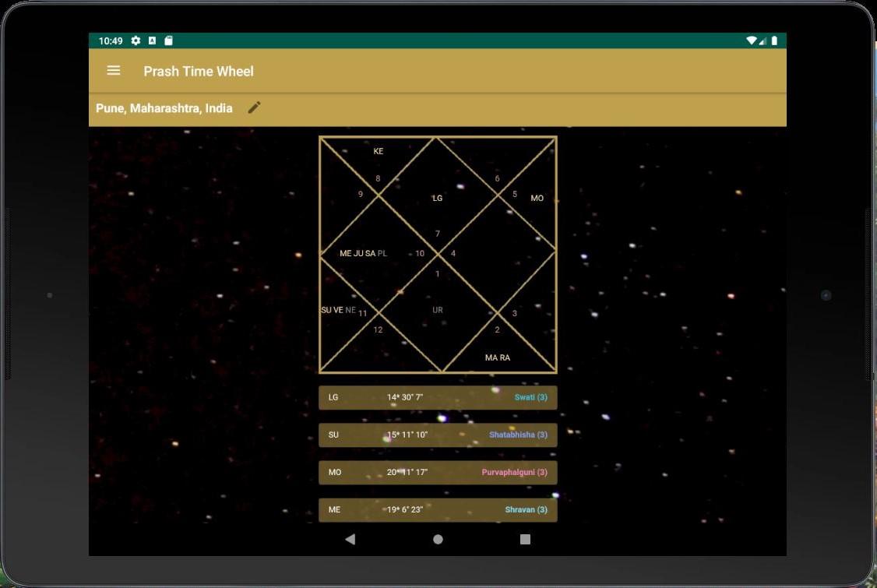Tap the LG label in chart center house
The height and width of the screenshot is (588, 877).
point(438,198)
